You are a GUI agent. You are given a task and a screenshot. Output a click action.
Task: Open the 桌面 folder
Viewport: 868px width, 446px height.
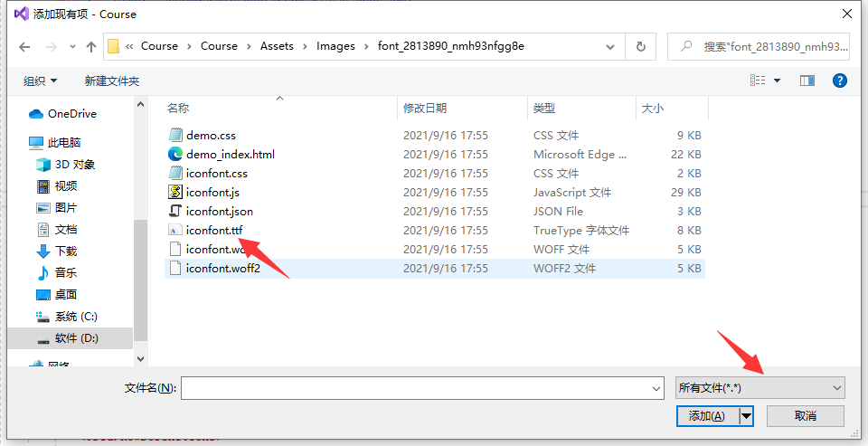(x=56, y=294)
